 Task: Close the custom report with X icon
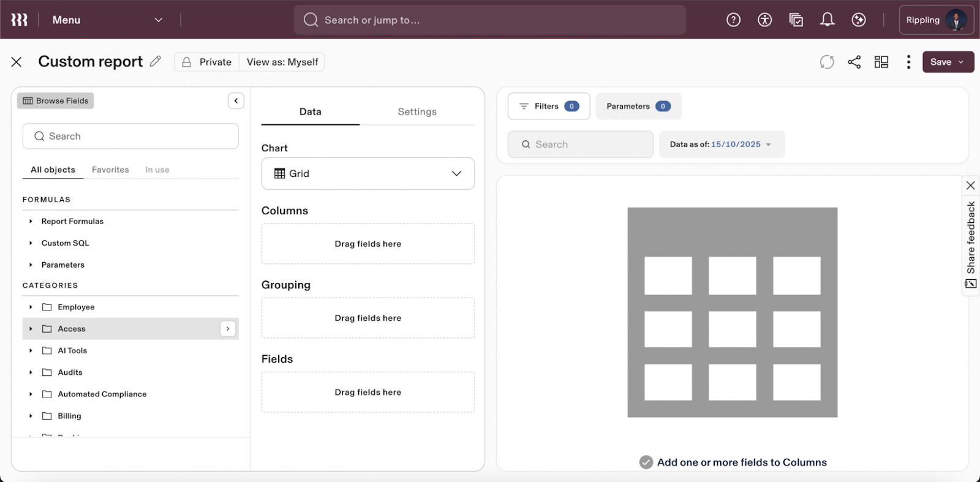click(17, 62)
